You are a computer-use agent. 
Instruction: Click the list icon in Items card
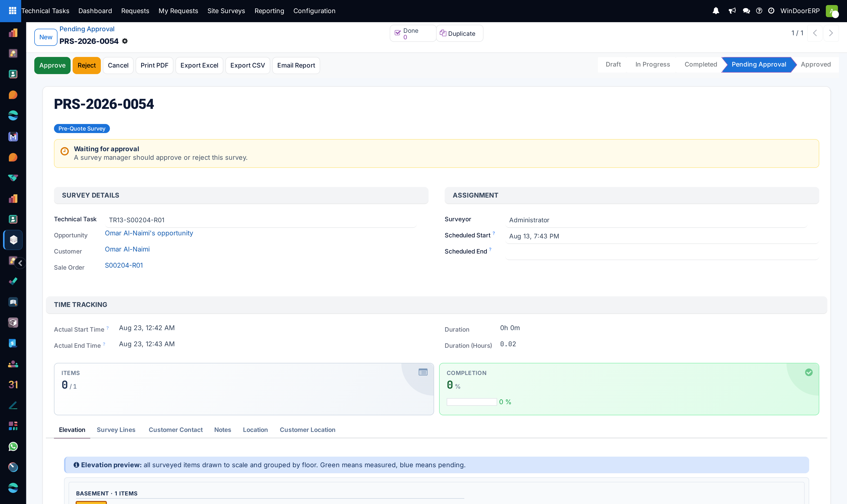click(423, 372)
